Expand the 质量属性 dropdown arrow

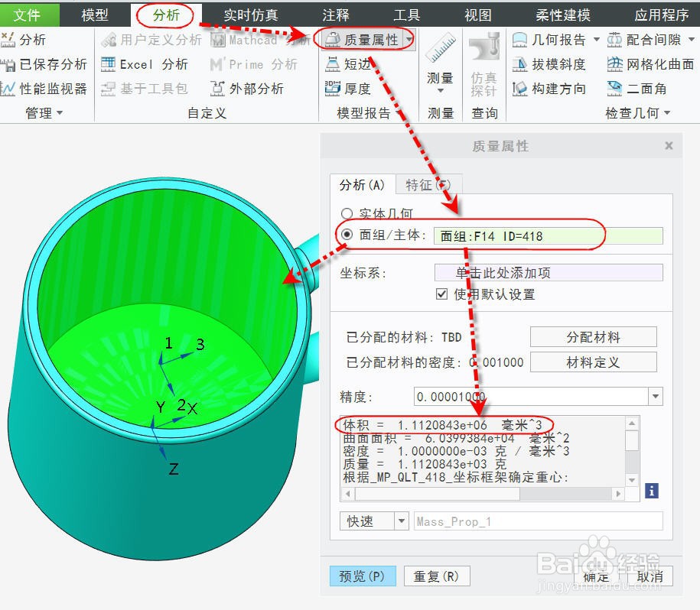coord(409,40)
